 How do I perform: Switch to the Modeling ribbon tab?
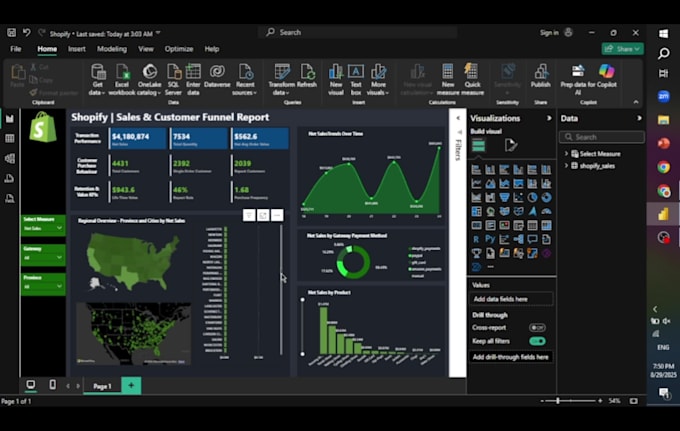[112, 49]
